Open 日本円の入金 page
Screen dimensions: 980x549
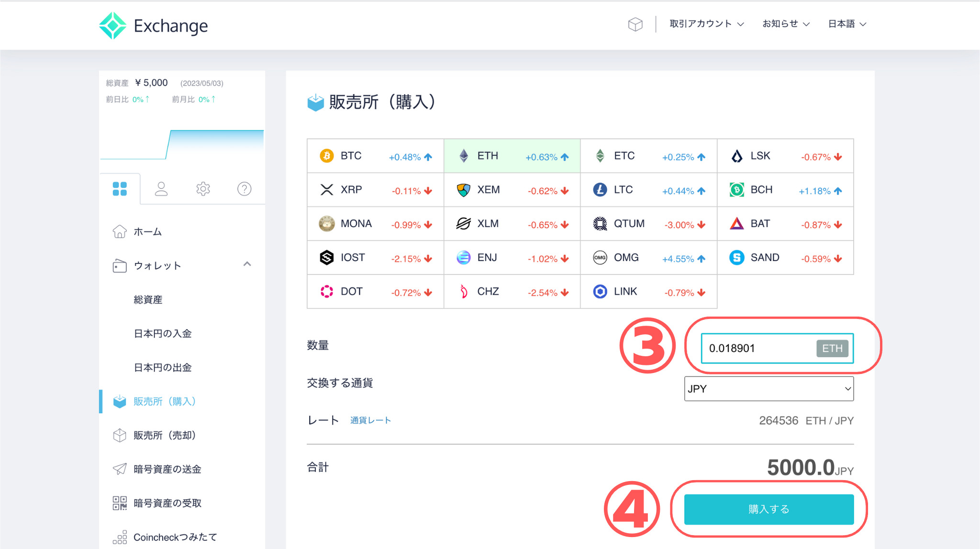click(x=163, y=334)
